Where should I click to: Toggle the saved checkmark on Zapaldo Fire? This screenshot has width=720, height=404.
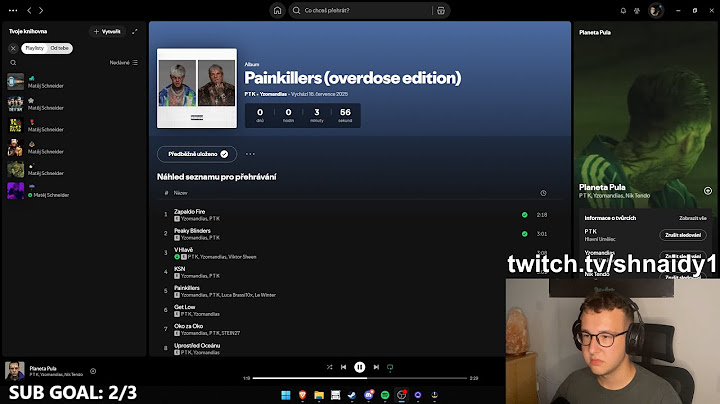coord(524,215)
